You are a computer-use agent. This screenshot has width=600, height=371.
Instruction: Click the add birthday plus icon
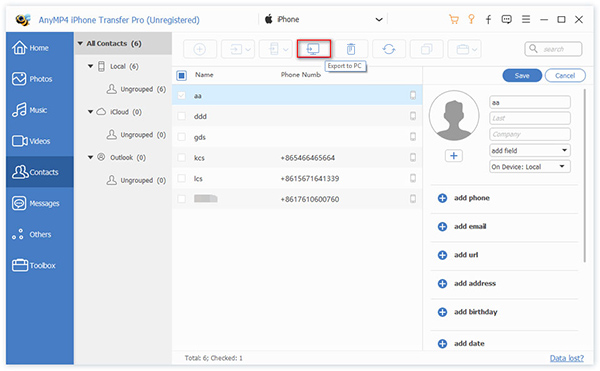click(442, 312)
